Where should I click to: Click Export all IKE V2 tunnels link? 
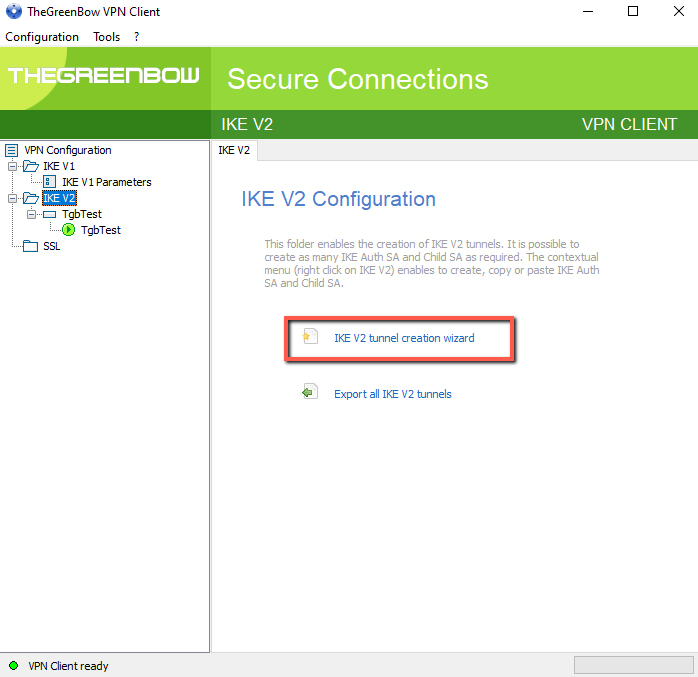(393, 394)
